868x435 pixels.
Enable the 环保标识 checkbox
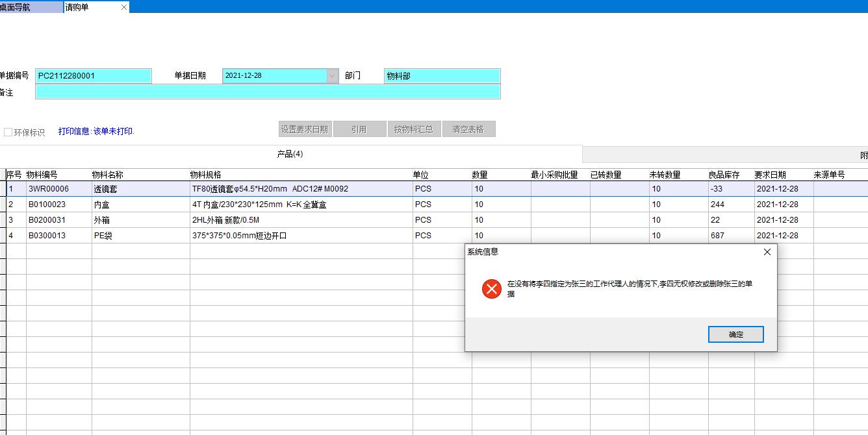[8, 130]
